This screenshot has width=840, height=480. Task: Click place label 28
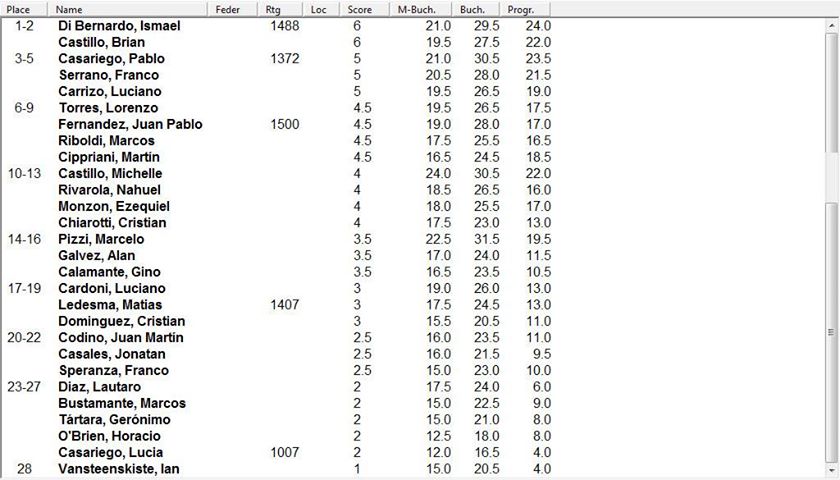(x=24, y=469)
